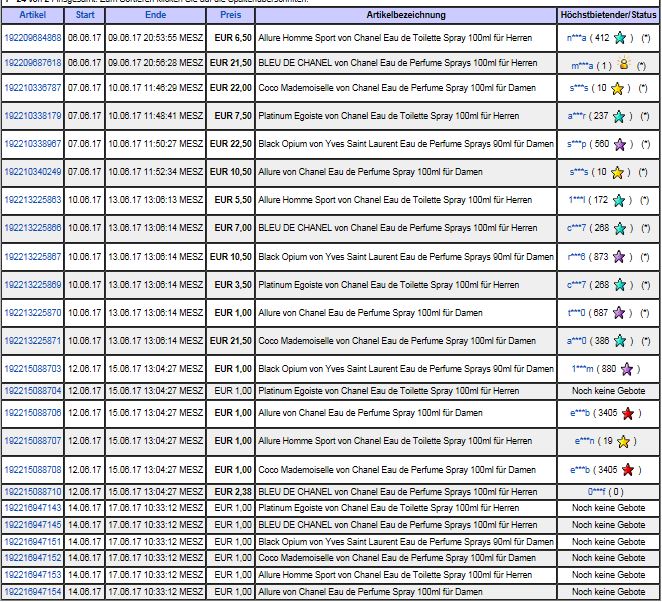The image size is (662, 602).
Task: Open article 192216947143
Action: point(33,508)
